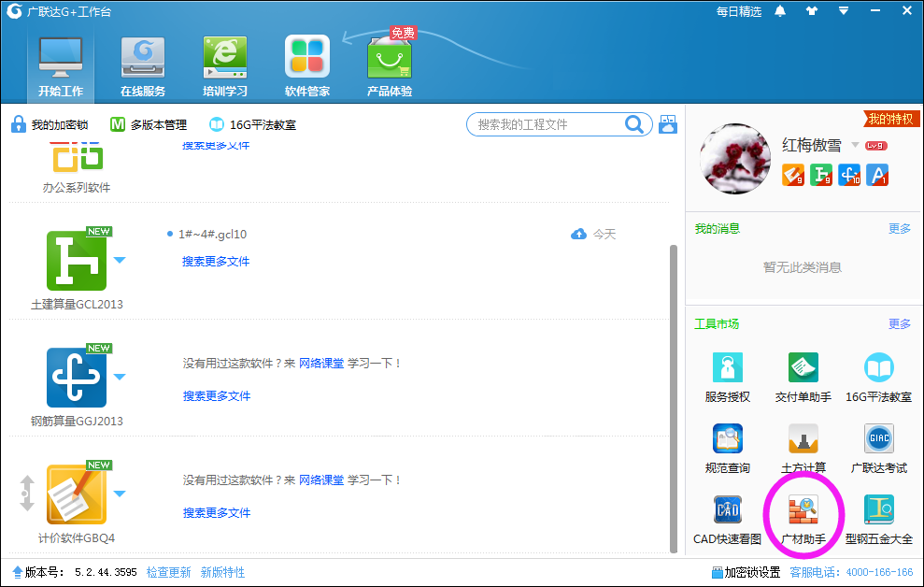Image resolution: width=924 pixels, height=587 pixels.
Task: Click 网络课堂 link in GBQ4 row
Action: coord(321,480)
